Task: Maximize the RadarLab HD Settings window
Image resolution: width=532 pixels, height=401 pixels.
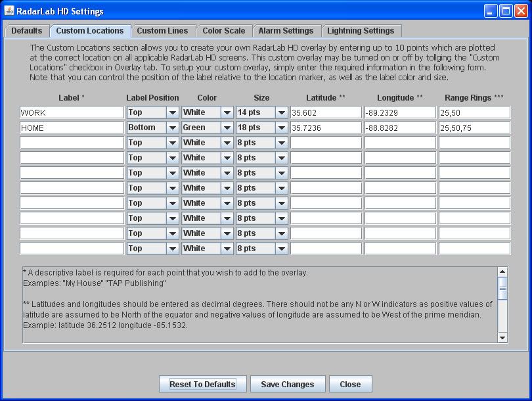Action: pyautogui.click(x=506, y=11)
